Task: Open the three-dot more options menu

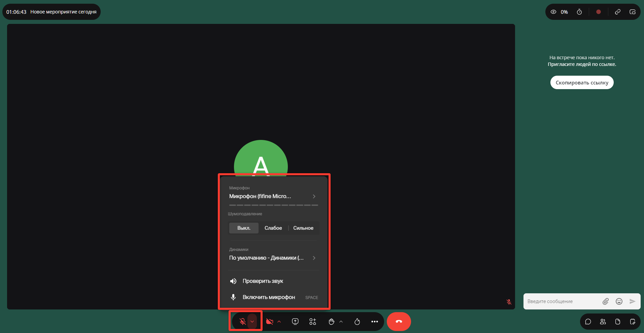Action: (x=375, y=322)
